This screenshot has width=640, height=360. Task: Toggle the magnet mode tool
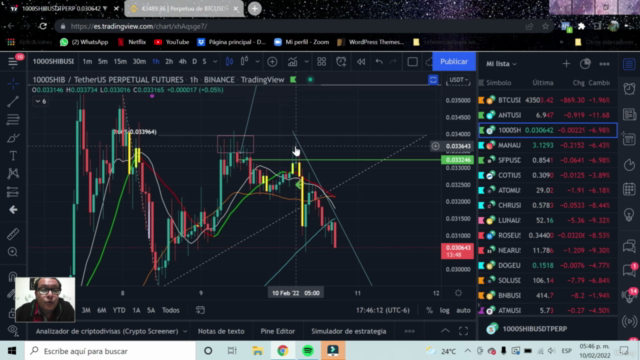pos(12,276)
